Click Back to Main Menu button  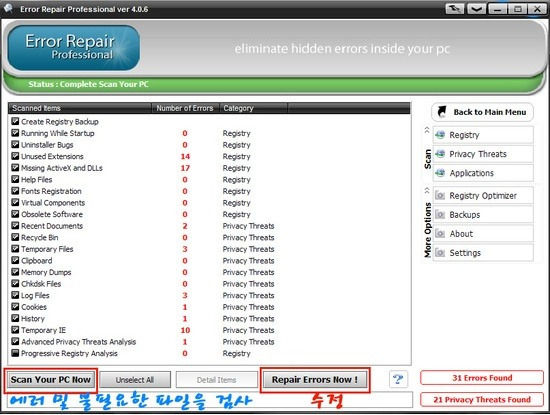click(x=483, y=112)
